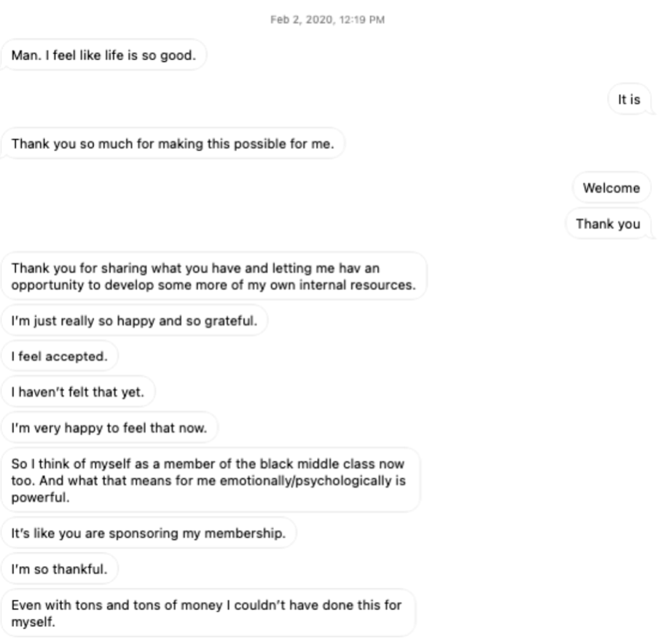Screen dimensions: 666x644
Task: Click the 'I feel accepted.' message
Action: click(x=58, y=356)
